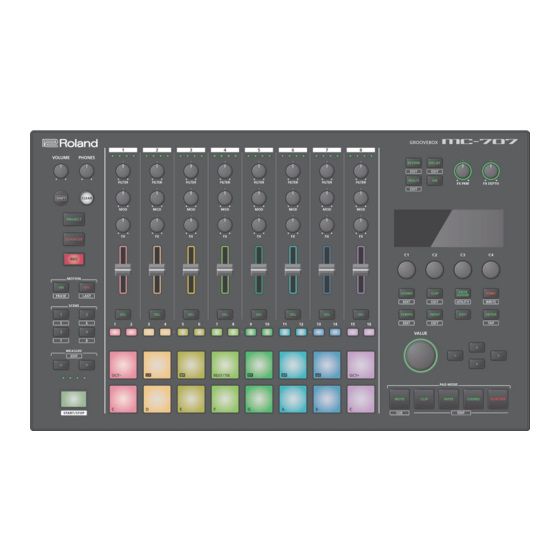Click the white CLEAR button
Image resolution: width=560 pixels, height=560 pixels.
coord(86,198)
